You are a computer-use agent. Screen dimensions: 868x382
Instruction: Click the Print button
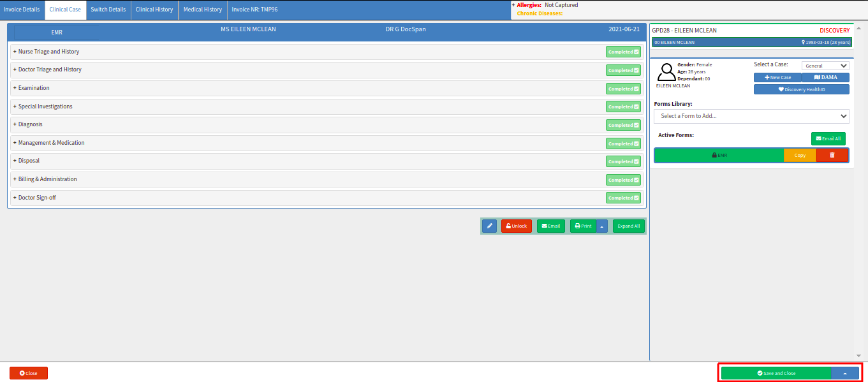point(584,226)
